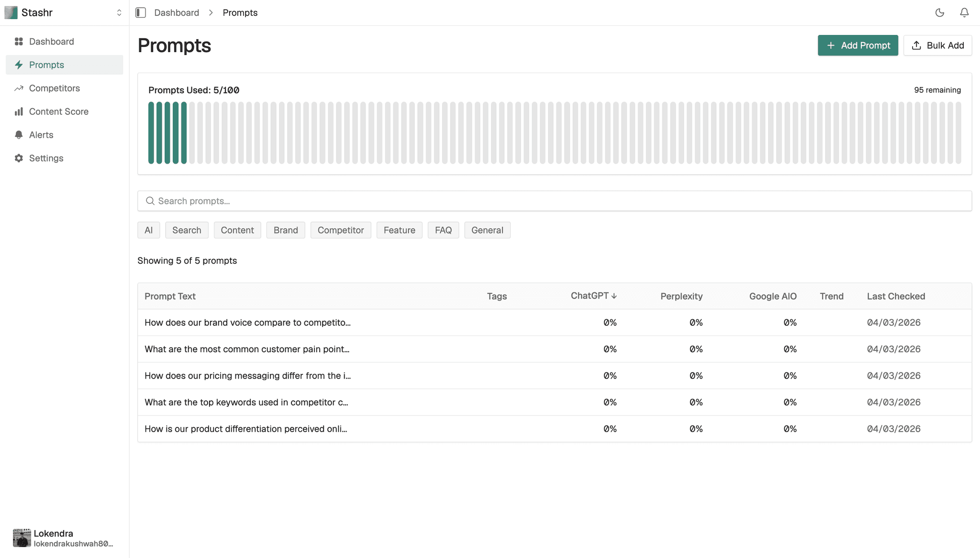Click the ChatGPT column sort arrow
The height and width of the screenshot is (558, 980).
(614, 296)
